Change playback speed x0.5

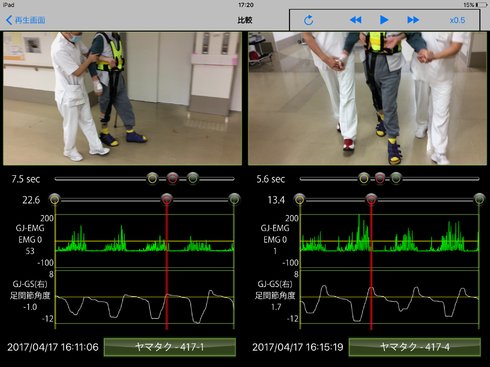click(x=457, y=20)
